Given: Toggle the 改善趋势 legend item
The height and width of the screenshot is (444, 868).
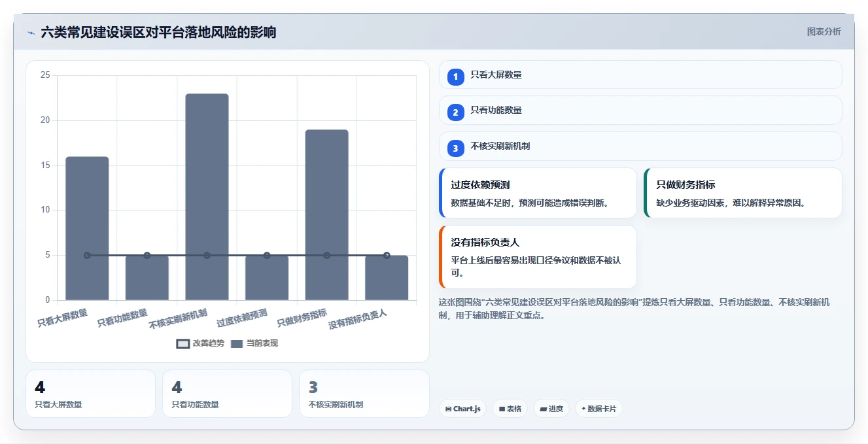Looking at the screenshot, I should tap(201, 343).
